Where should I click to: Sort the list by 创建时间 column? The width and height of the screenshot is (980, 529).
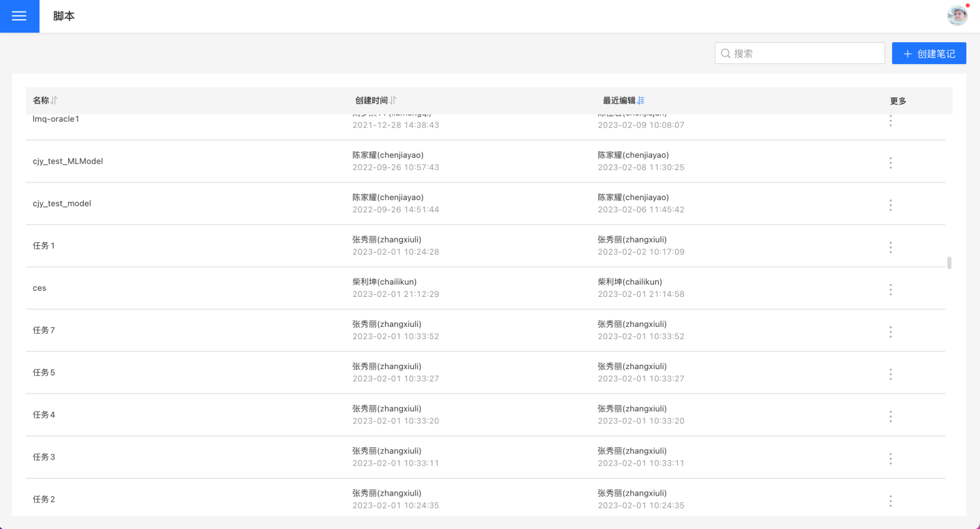[393, 101]
